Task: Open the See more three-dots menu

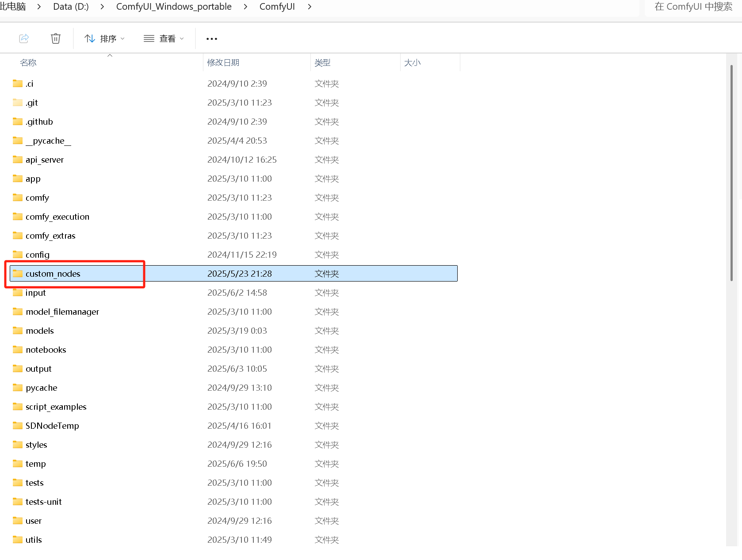Action: click(212, 39)
